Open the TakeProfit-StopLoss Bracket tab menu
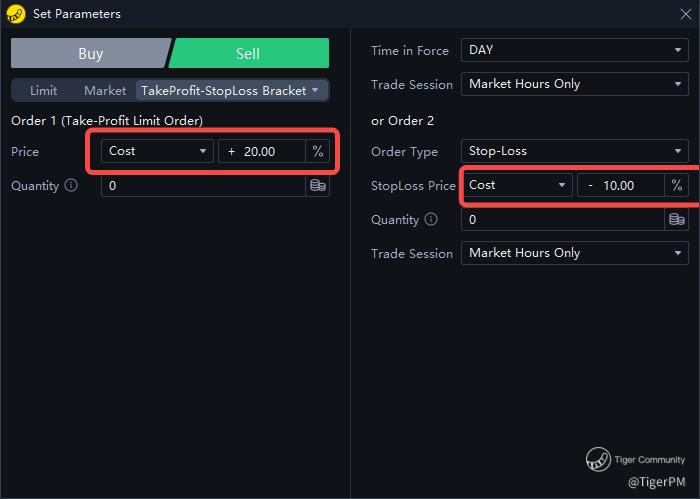The width and height of the screenshot is (700, 499). 231,90
